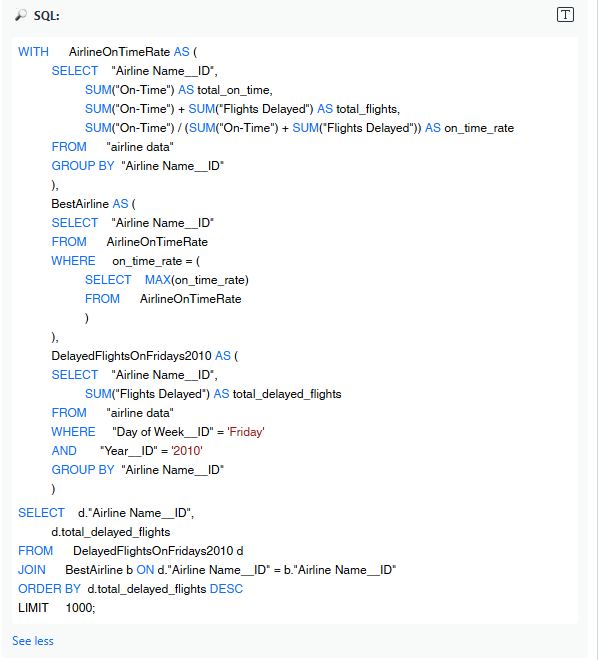The height and width of the screenshot is (660, 602).
Task: Collapse the query with See less
Action: (x=33, y=640)
